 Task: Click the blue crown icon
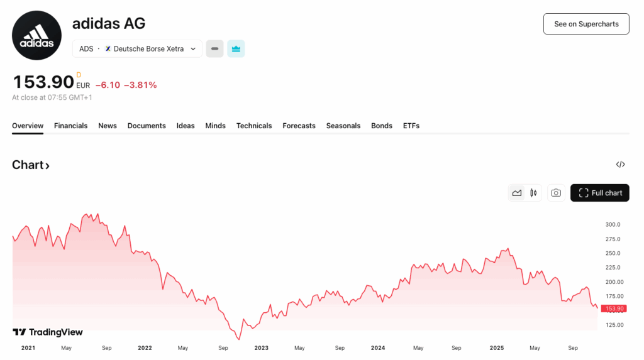(236, 49)
